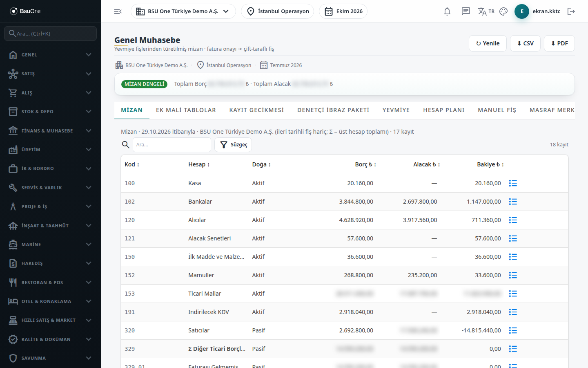This screenshot has width=588, height=368.
Task: Open the Kayıt Gecikmesi tab
Action: [x=256, y=110]
